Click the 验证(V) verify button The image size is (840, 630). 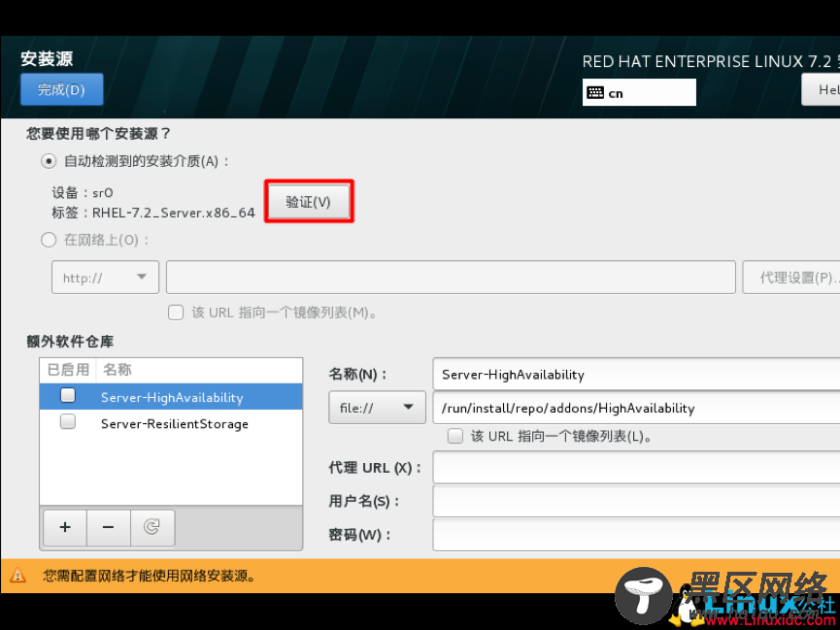[x=309, y=202]
